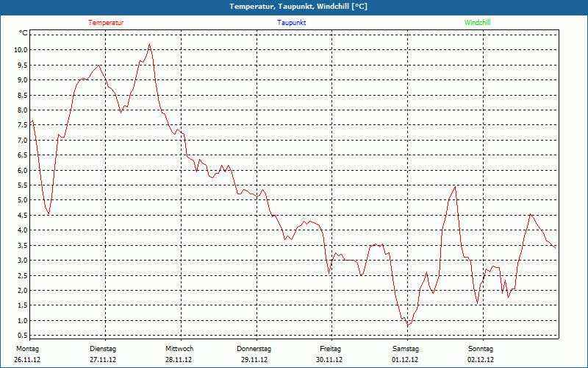Click the date 26.11.12
This screenshot has width=588, height=368.
(x=27, y=360)
